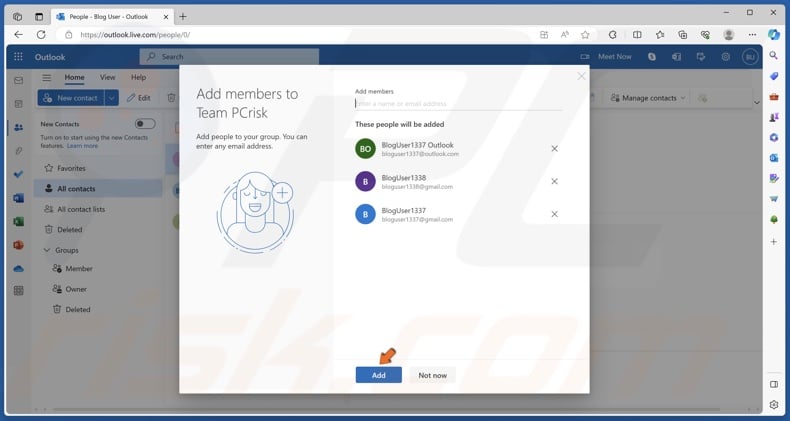Image resolution: width=790 pixels, height=421 pixels.
Task: Open the Calendar icon in left rail
Action: point(18,104)
